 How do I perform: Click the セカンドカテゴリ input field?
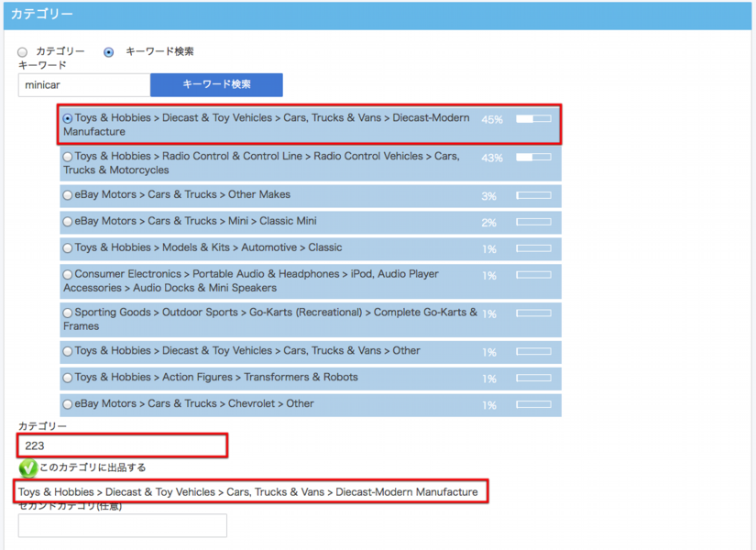pos(122,525)
